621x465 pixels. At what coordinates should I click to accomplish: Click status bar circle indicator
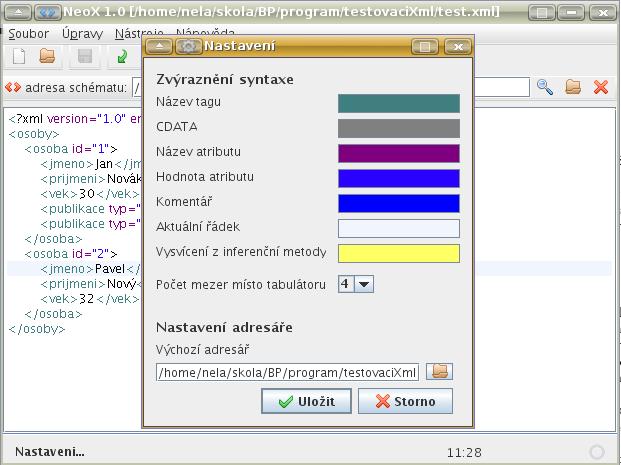click(596, 452)
